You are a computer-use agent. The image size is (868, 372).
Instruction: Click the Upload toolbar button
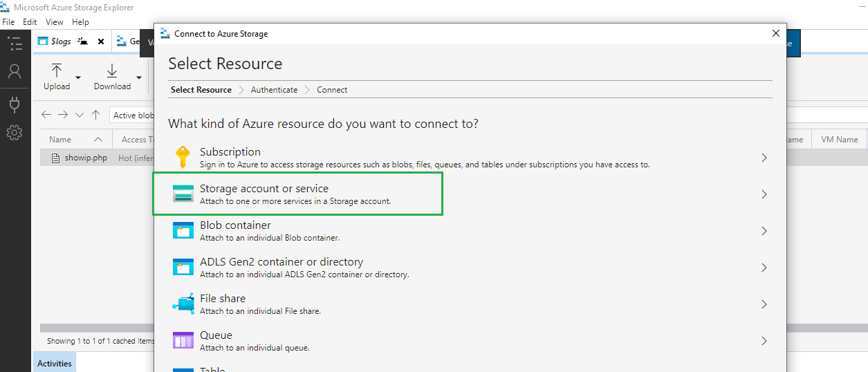click(x=57, y=77)
